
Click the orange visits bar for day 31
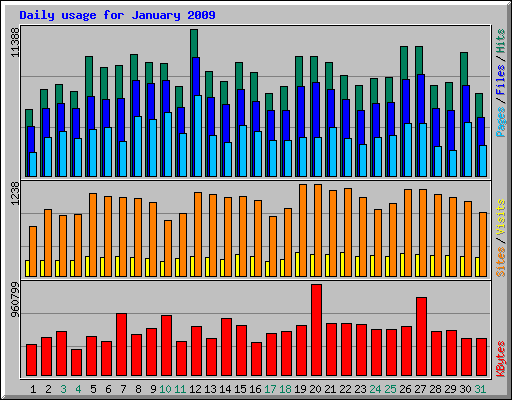(483, 244)
